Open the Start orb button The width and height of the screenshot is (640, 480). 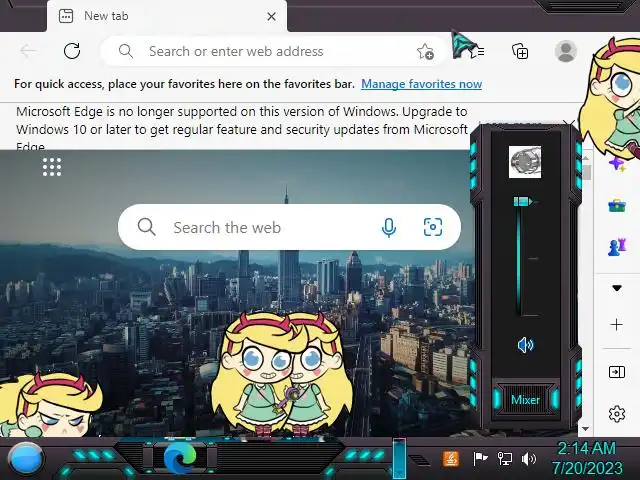[x=25, y=459]
